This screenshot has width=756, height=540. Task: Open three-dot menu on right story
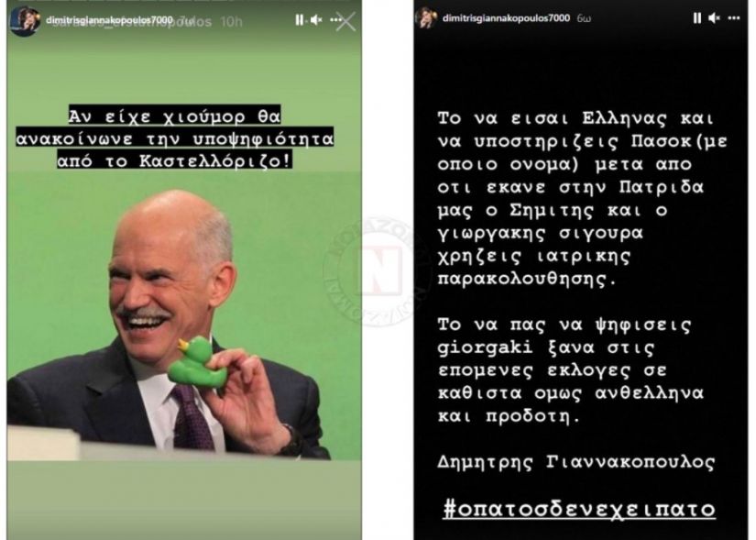point(734,17)
